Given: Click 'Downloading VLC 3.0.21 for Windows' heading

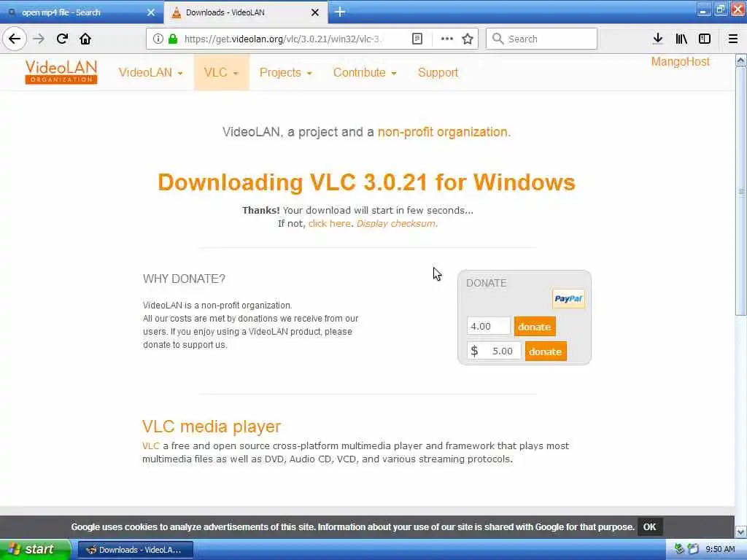Looking at the screenshot, I should click(x=366, y=182).
